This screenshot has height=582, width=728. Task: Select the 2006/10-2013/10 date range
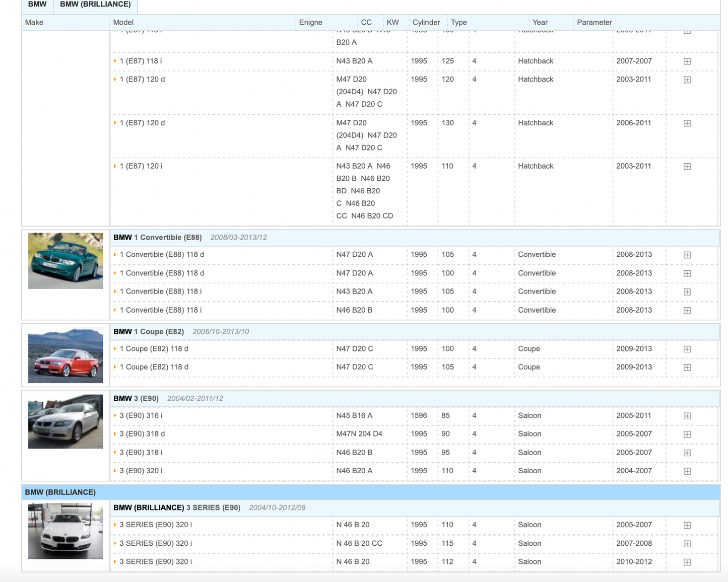(221, 331)
